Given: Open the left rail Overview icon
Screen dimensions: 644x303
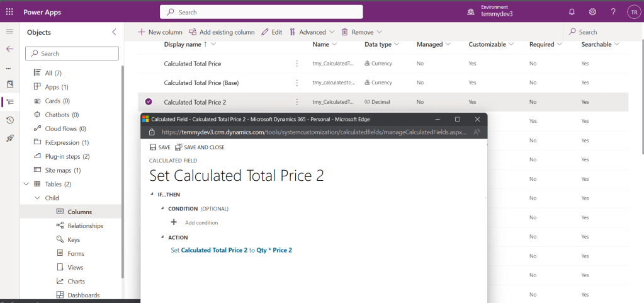Looking at the screenshot, I should pos(10,84).
